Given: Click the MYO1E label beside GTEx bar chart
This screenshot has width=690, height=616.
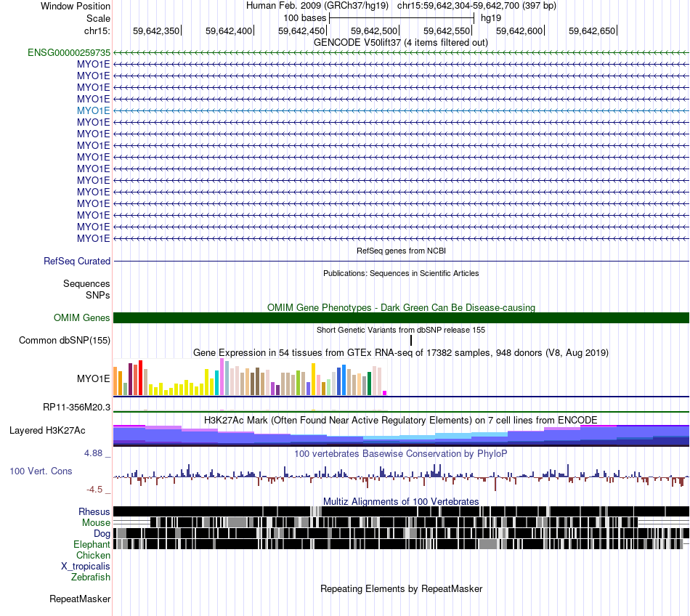Looking at the screenshot, I should (x=93, y=379).
